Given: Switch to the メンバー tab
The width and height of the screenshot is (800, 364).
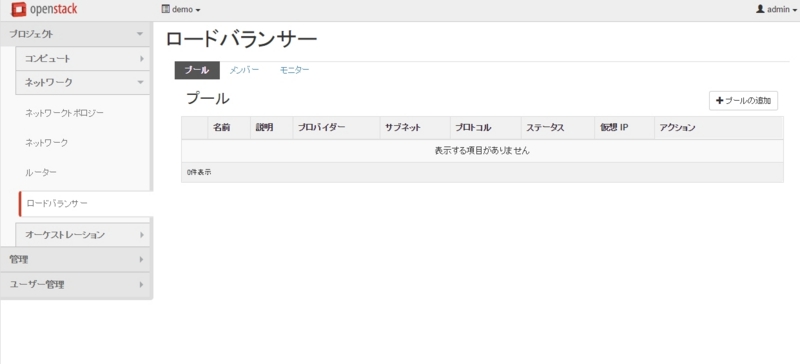Looking at the screenshot, I should (244, 70).
